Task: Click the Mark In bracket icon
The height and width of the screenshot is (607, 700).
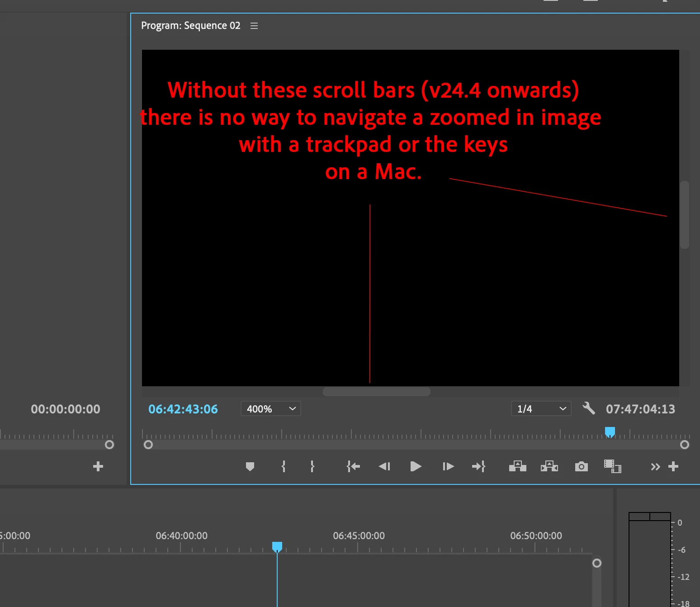Action: (x=284, y=466)
